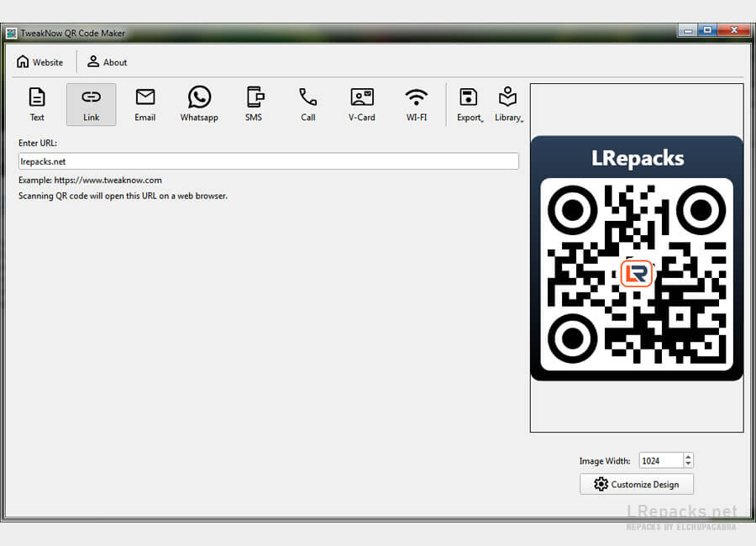Switch to the SMS QR code type
Screen dimensions: 756x546
(x=254, y=104)
